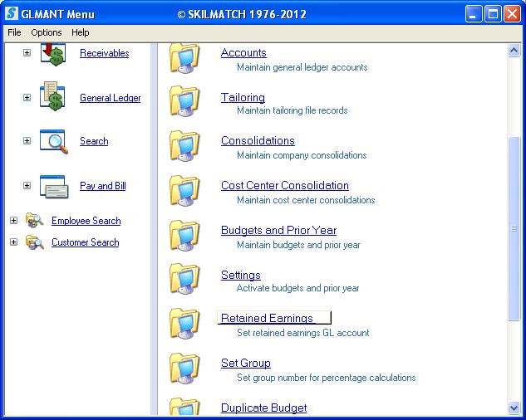Click 'Maintain general ledger accounts' description
The width and height of the screenshot is (526, 420).
[x=302, y=67]
